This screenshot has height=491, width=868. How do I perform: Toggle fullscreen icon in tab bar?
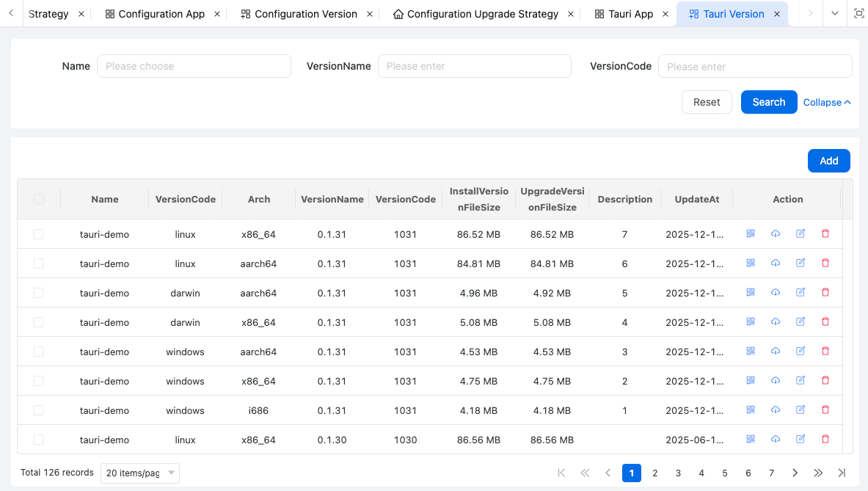click(x=858, y=13)
